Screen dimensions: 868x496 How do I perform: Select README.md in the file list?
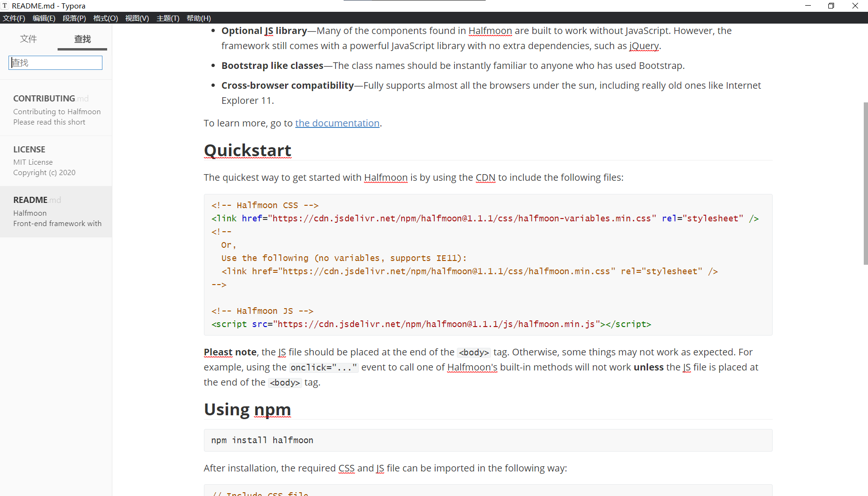56,211
